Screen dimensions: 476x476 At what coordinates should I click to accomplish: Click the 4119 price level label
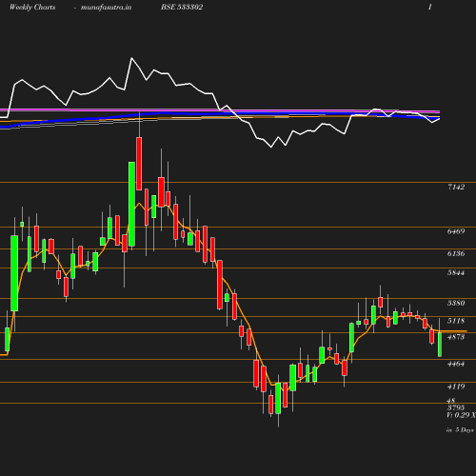click(456, 387)
